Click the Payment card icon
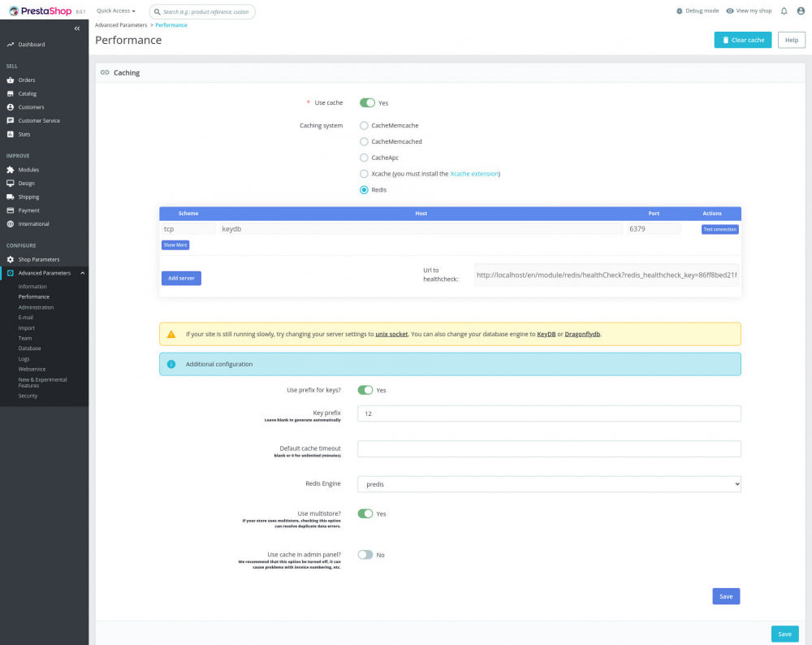 [x=11, y=210]
